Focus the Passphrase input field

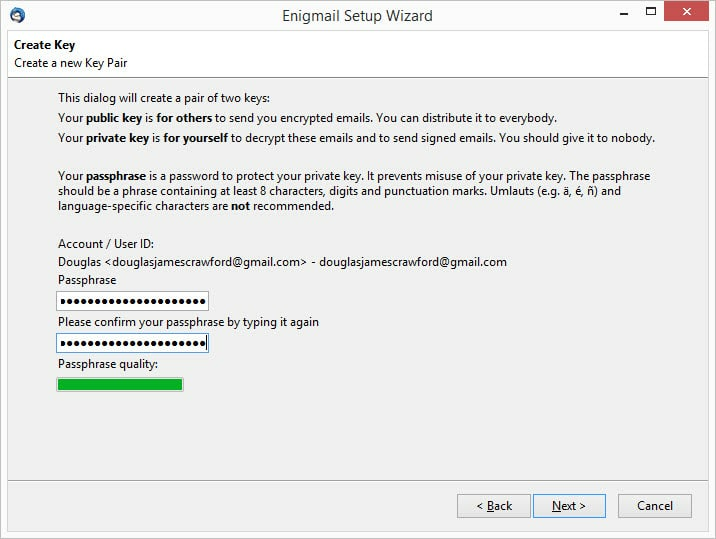(132, 301)
